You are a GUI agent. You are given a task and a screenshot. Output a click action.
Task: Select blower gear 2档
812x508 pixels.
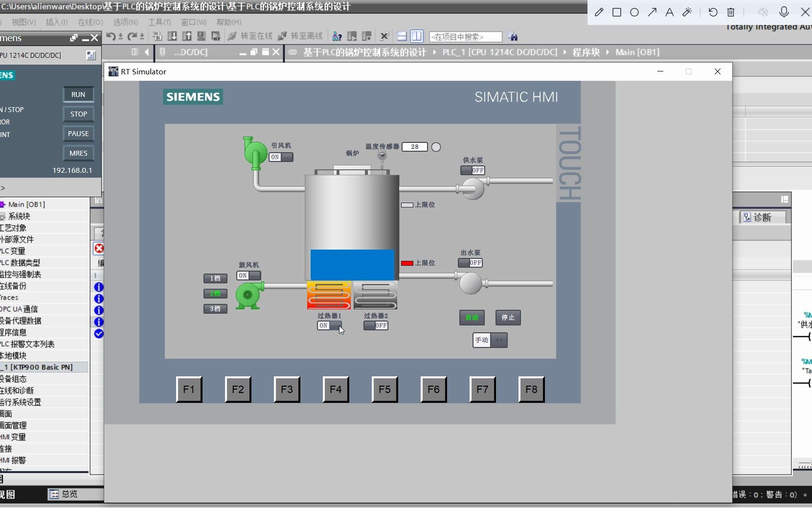215,294
